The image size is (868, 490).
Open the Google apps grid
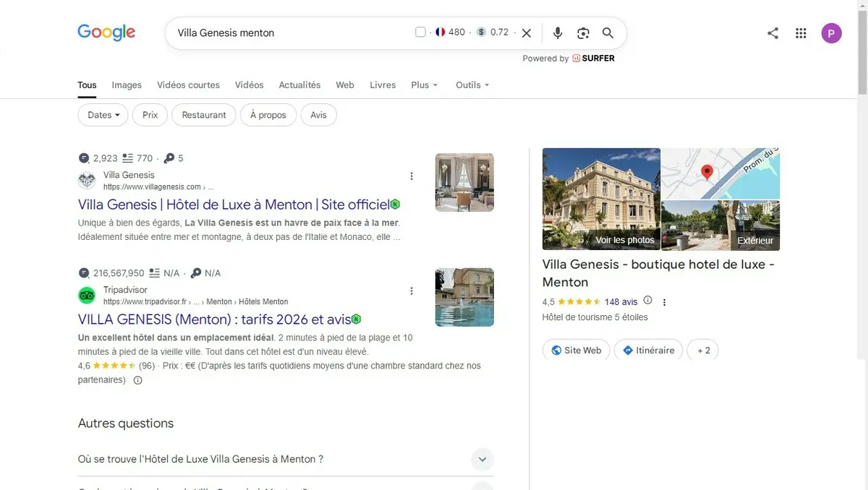click(801, 33)
